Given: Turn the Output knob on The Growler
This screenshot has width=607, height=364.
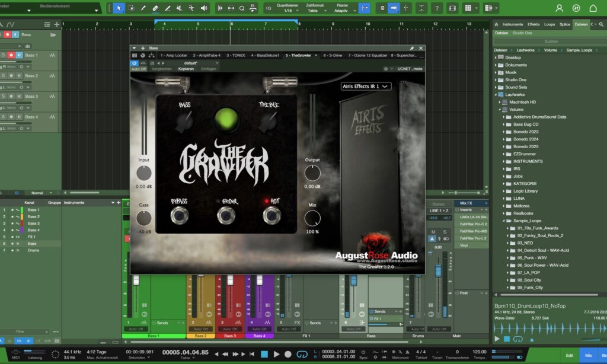Looking at the screenshot, I should click(x=312, y=174).
